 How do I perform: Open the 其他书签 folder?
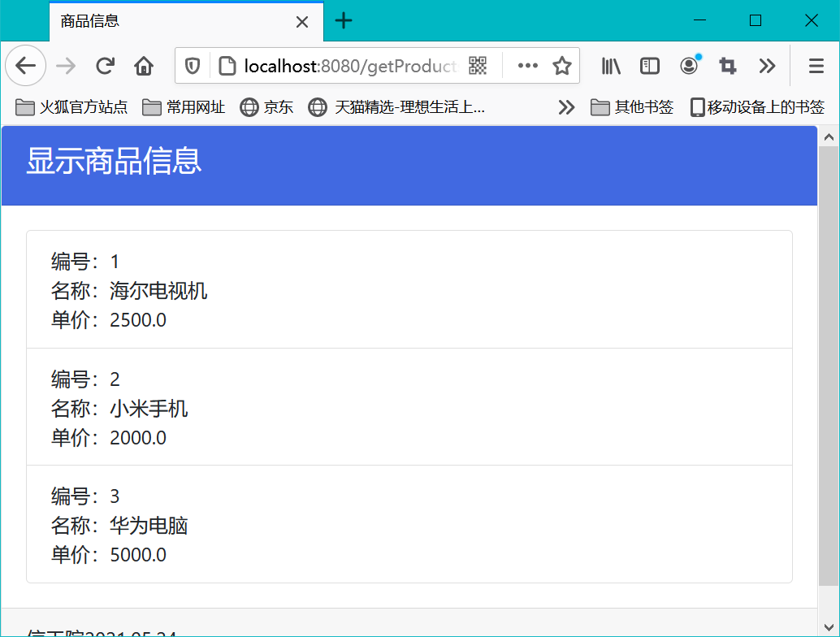632,107
